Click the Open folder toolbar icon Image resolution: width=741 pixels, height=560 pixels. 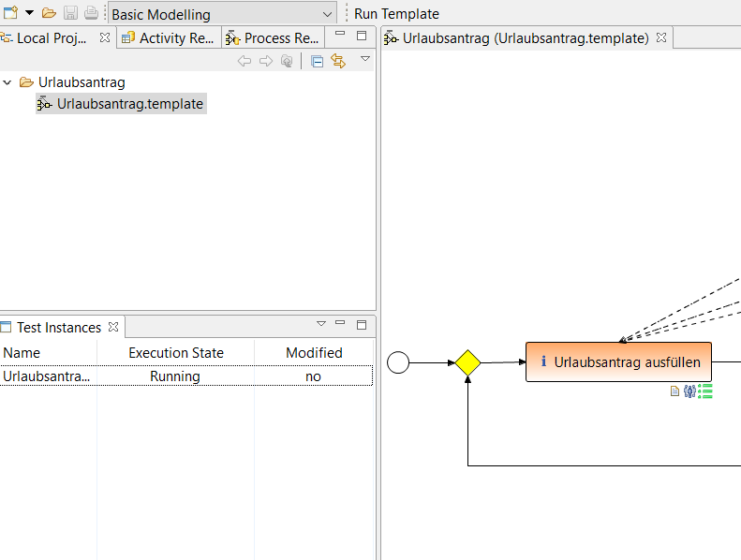[x=49, y=13]
